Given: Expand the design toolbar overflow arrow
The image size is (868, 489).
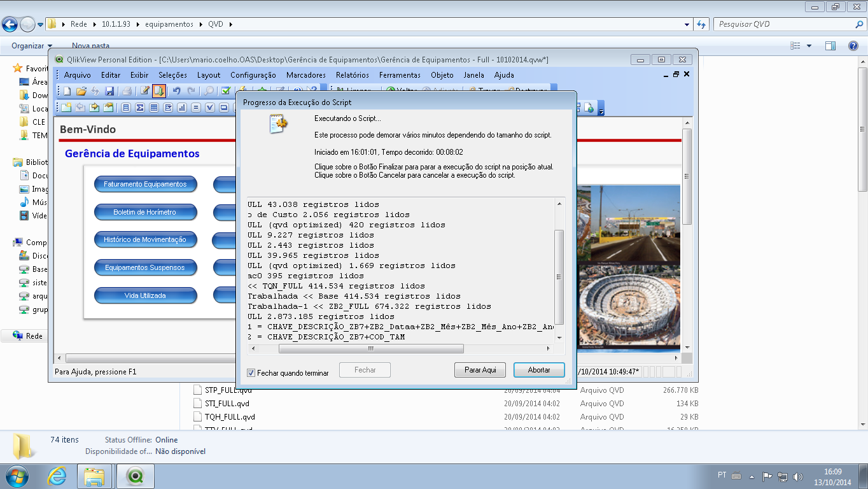Looking at the screenshot, I should tap(601, 110).
